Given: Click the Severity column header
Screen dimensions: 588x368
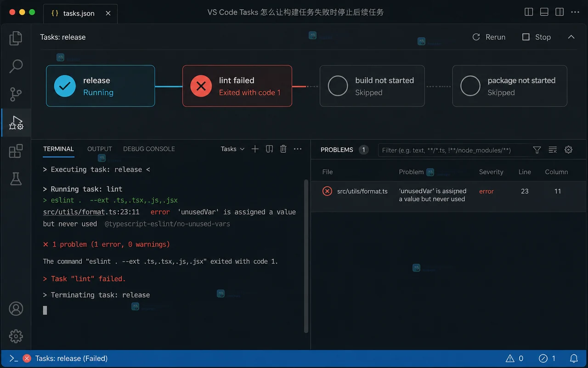Looking at the screenshot, I should (491, 172).
